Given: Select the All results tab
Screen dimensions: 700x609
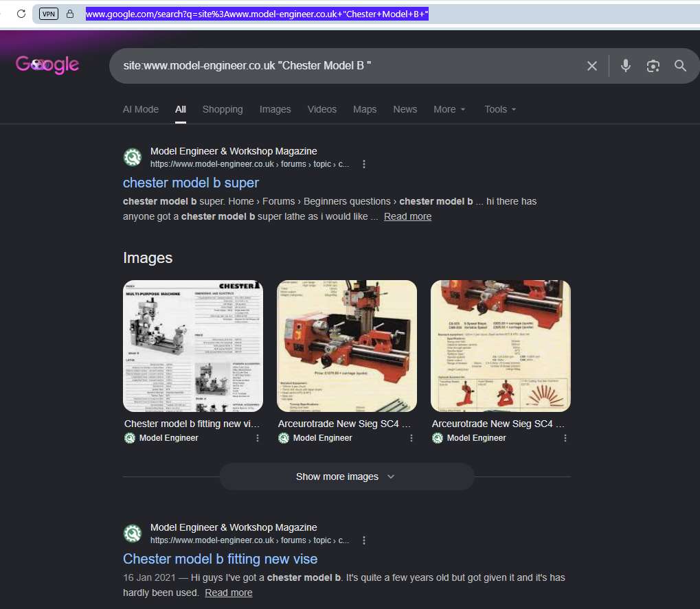Looking at the screenshot, I should (x=181, y=109).
